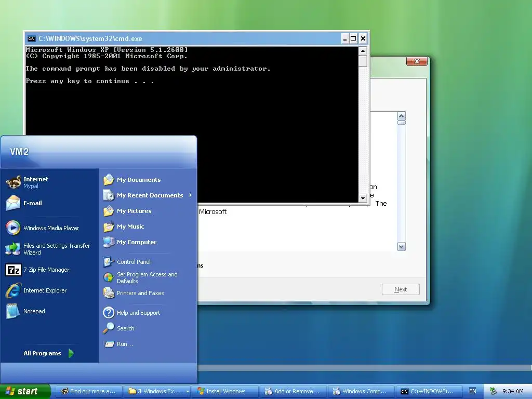The height and width of the screenshot is (399, 532).
Task: Open cmd.exe title bar system menu icon
Action: 31,38
